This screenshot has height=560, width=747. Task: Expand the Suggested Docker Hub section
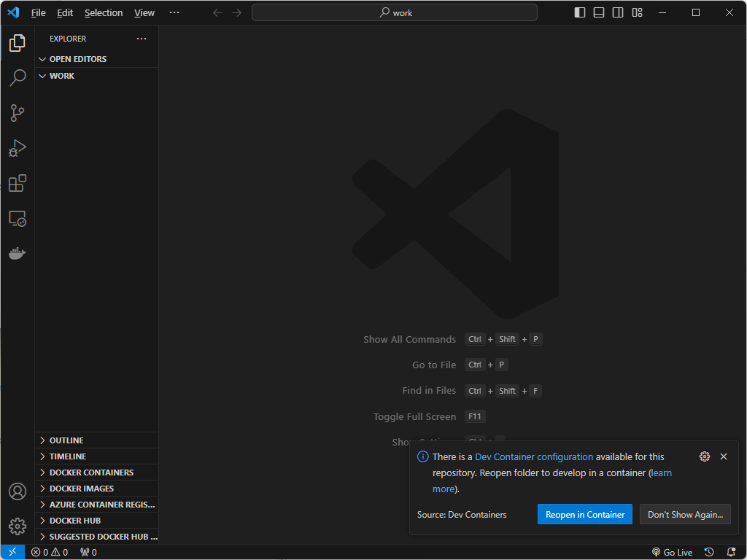point(97,537)
